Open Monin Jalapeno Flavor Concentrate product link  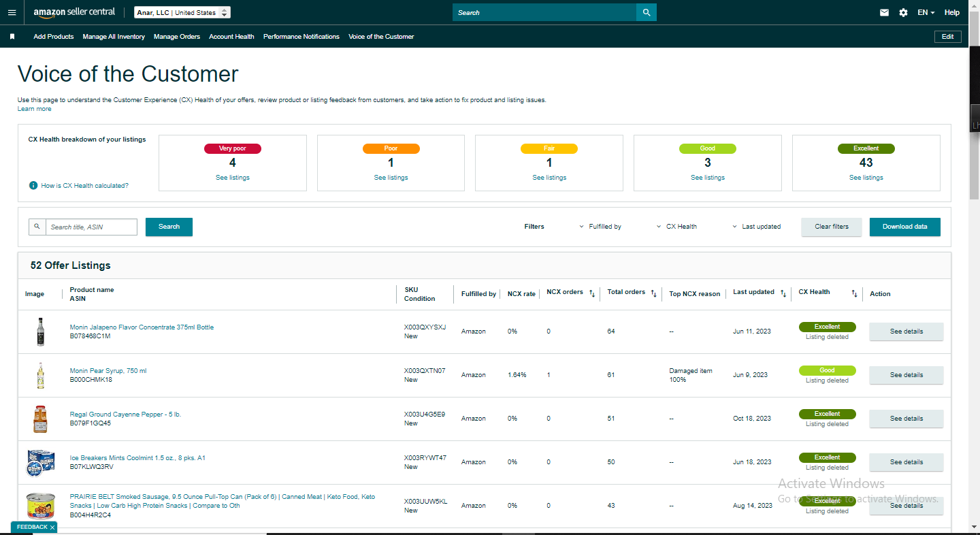[142, 327]
